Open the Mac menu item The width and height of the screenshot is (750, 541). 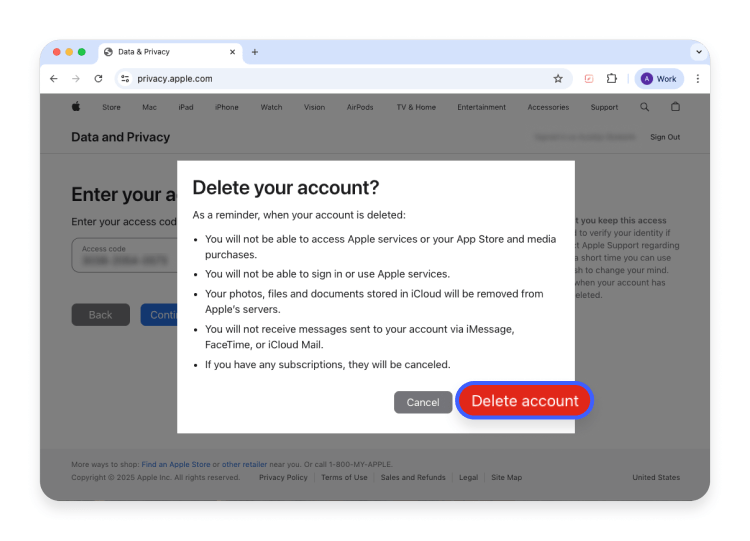(x=149, y=107)
